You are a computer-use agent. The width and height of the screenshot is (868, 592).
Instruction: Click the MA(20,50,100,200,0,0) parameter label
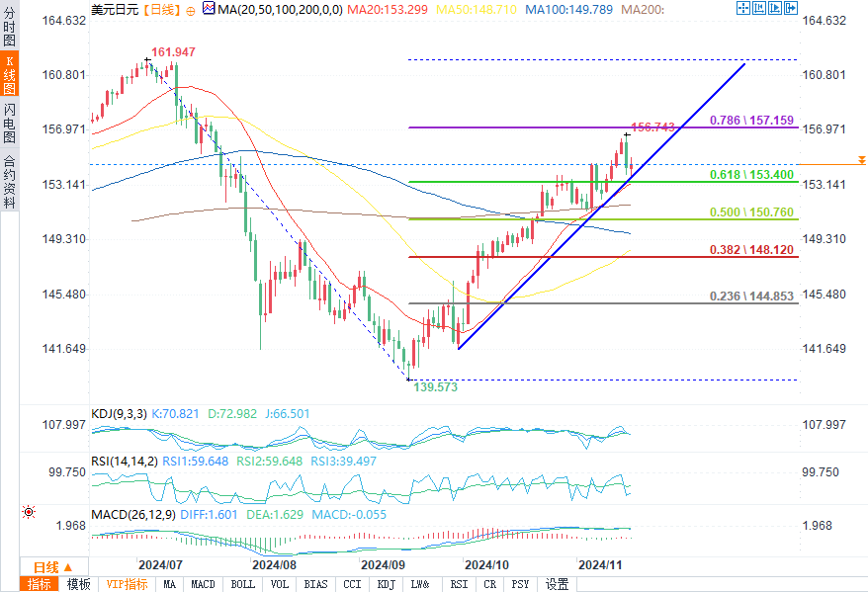(280, 10)
